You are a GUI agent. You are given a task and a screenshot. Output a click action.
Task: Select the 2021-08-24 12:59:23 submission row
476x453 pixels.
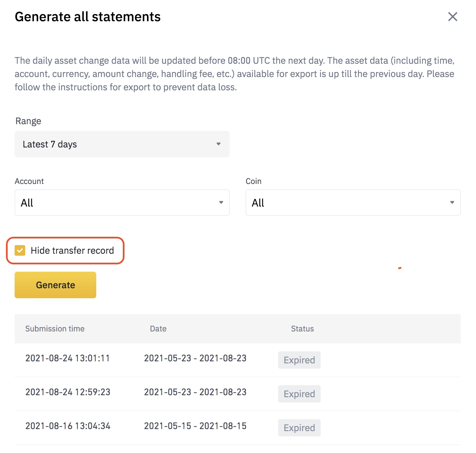pos(238,394)
